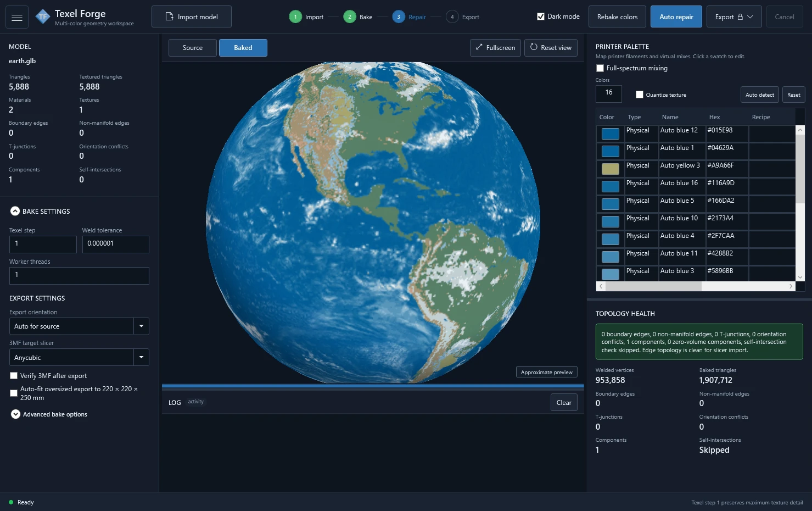This screenshot has width=812, height=511.
Task: Edit the Auto blue 4 color swatch
Action: click(611, 239)
